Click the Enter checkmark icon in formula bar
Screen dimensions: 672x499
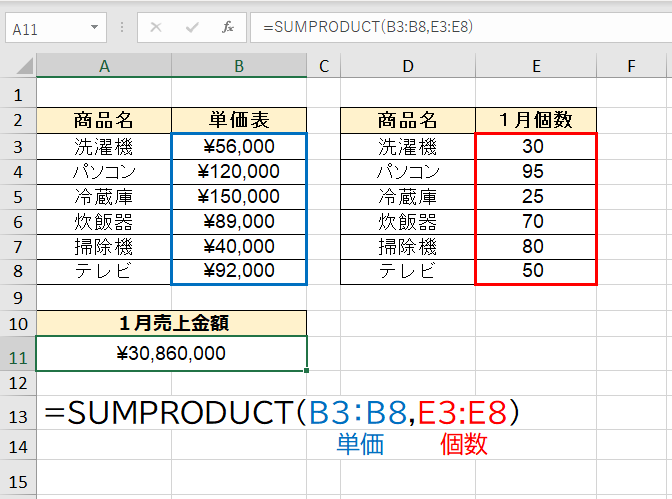192,27
